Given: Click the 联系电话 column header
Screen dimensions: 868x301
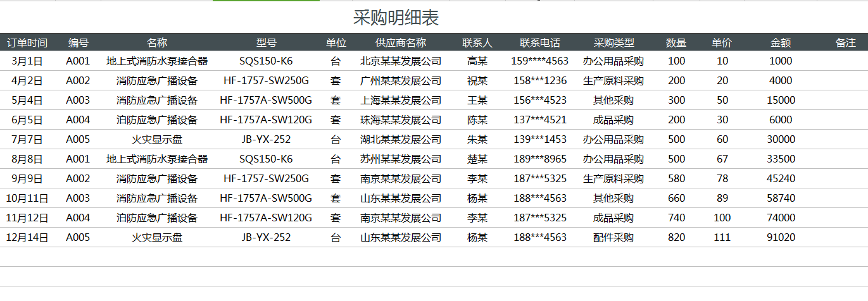Looking at the screenshot, I should click(x=540, y=43).
